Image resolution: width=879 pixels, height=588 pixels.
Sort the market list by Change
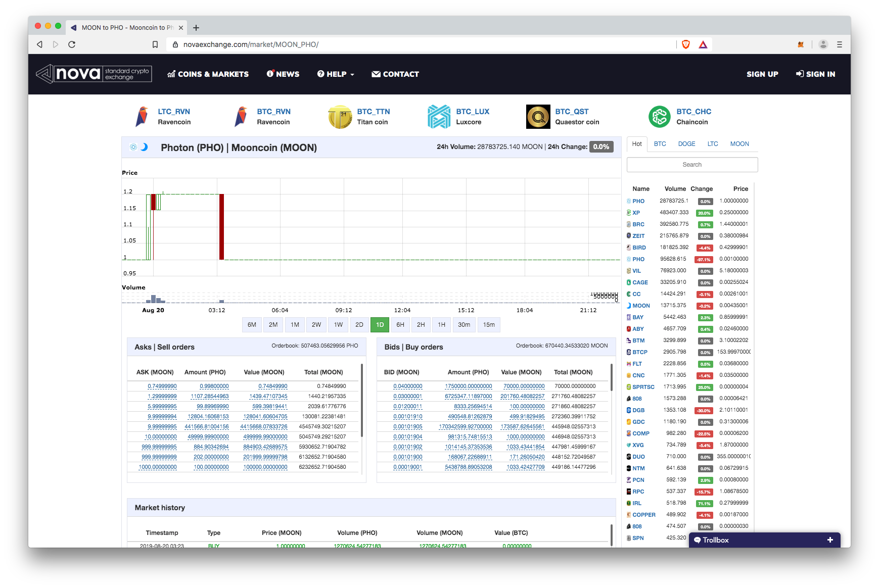click(702, 189)
